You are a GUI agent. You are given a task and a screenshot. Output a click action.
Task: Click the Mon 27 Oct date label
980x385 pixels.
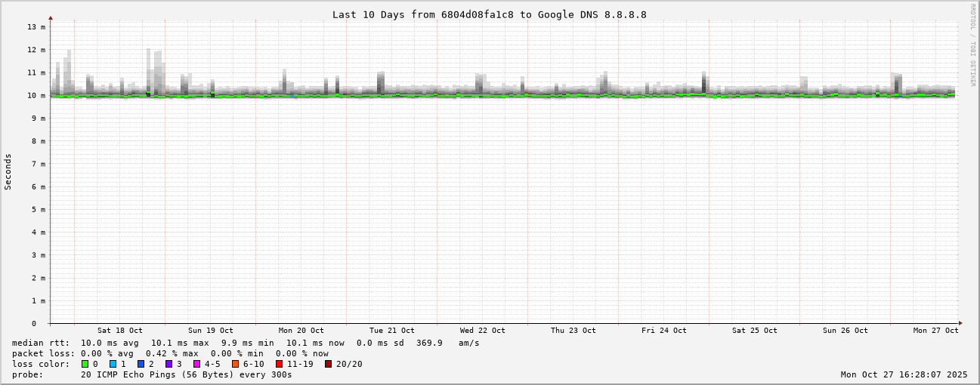click(x=935, y=330)
